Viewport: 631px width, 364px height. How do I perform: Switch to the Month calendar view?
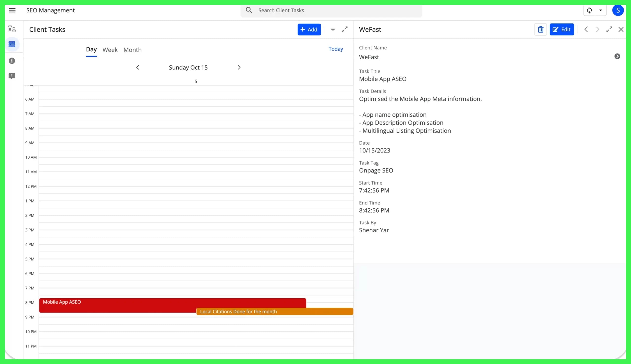pos(132,49)
